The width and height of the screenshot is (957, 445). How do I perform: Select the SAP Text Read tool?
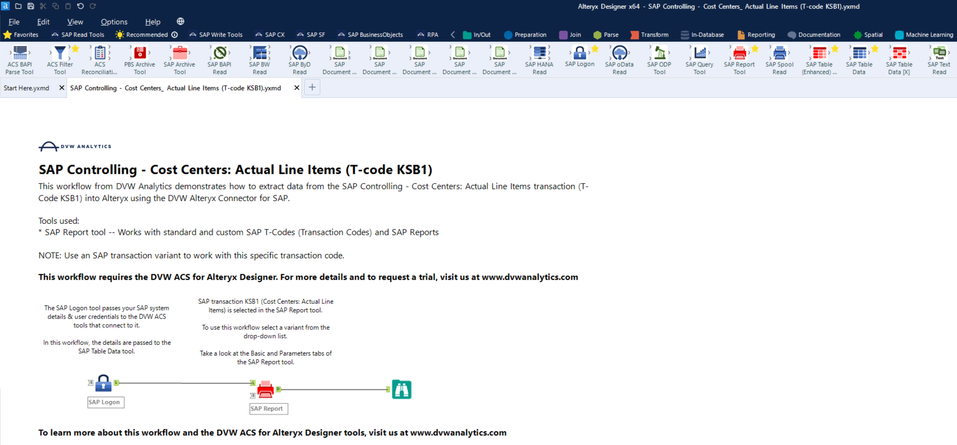939,59
